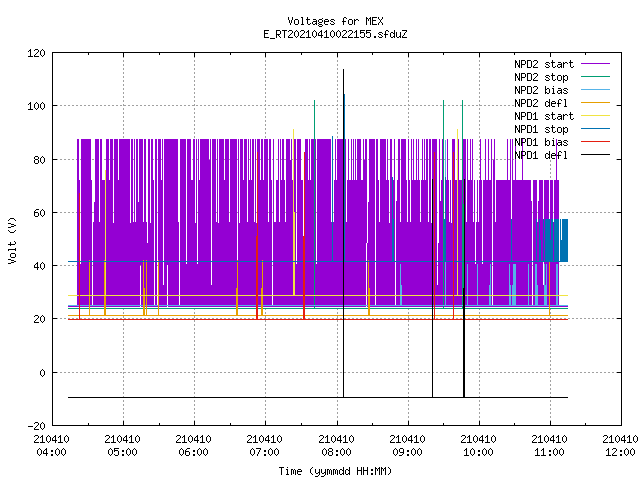The width and height of the screenshot is (640, 480).
Task: Click the x-axis tick label 12:00
Action: point(620,453)
